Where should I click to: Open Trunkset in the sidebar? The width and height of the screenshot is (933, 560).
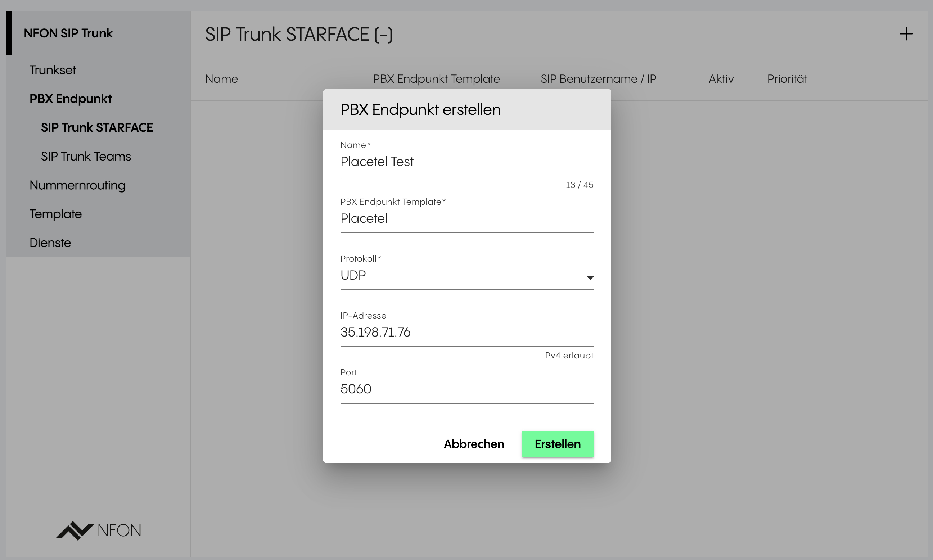[53, 70]
